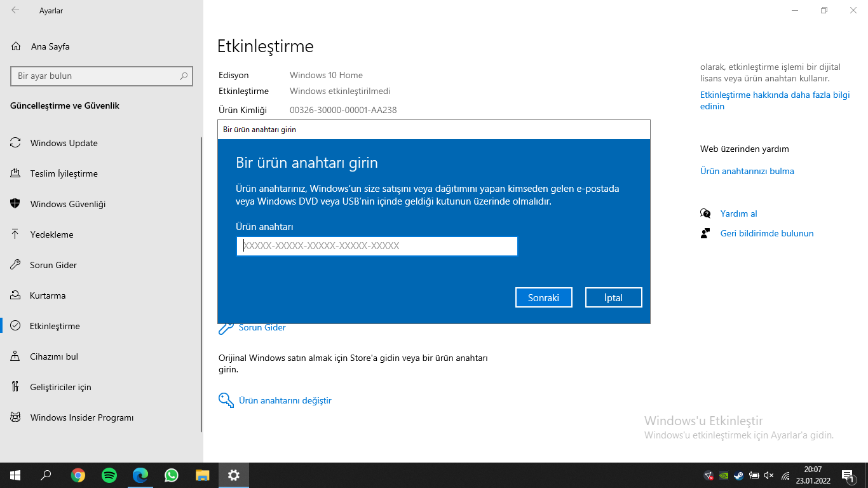Click the tray icon with red X badge
868x488 pixels.
[x=709, y=475]
